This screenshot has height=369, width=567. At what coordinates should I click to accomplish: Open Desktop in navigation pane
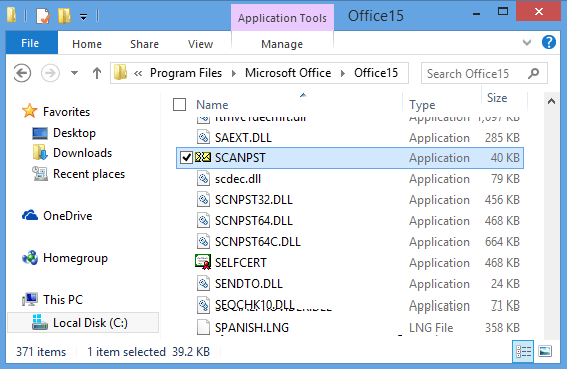coord(74,133)
